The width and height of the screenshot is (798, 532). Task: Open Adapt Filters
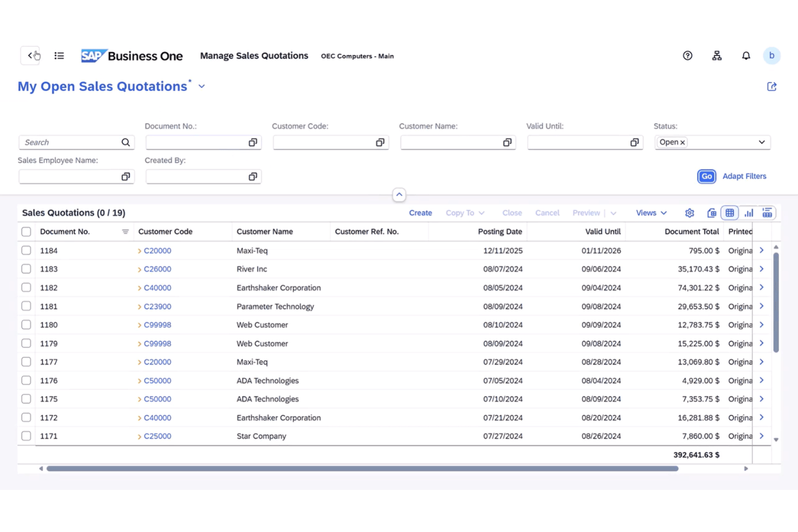coord(744,176)
